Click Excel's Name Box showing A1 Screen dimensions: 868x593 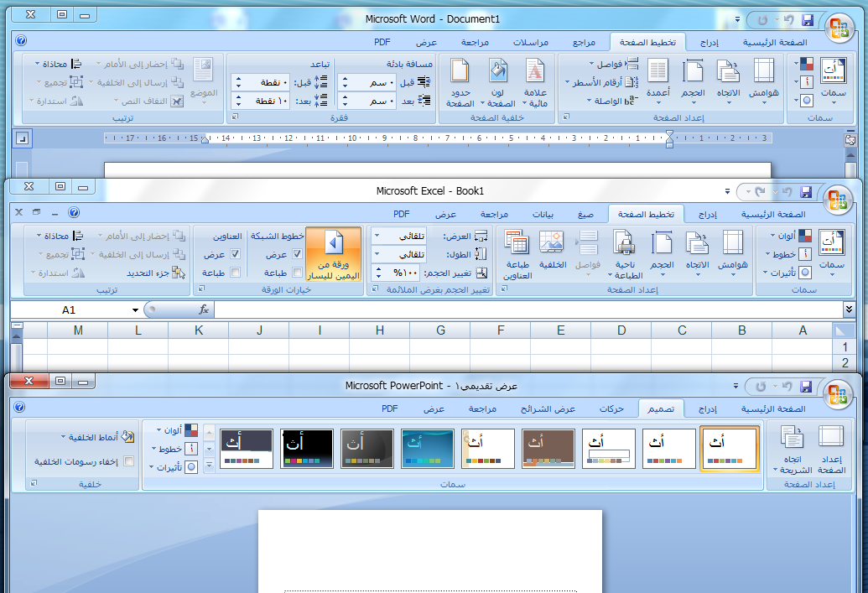tap(70, 310)
